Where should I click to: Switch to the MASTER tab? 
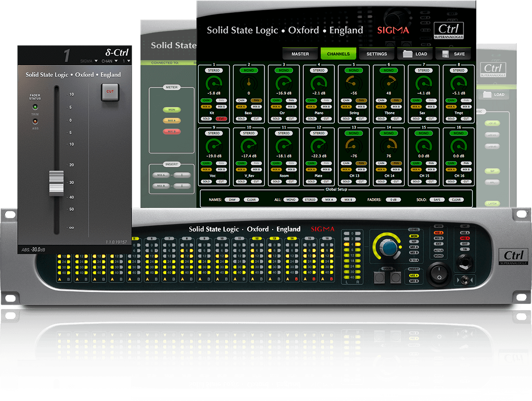point(300,54)
